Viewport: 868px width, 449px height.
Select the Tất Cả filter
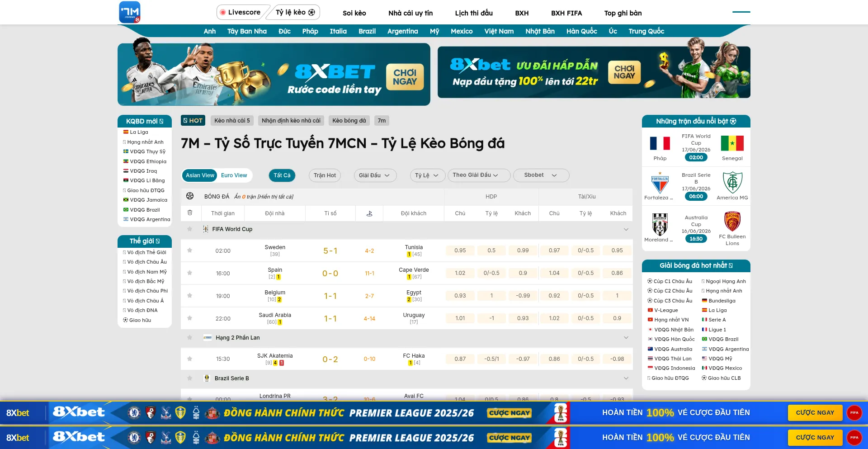tap(282, 175)
